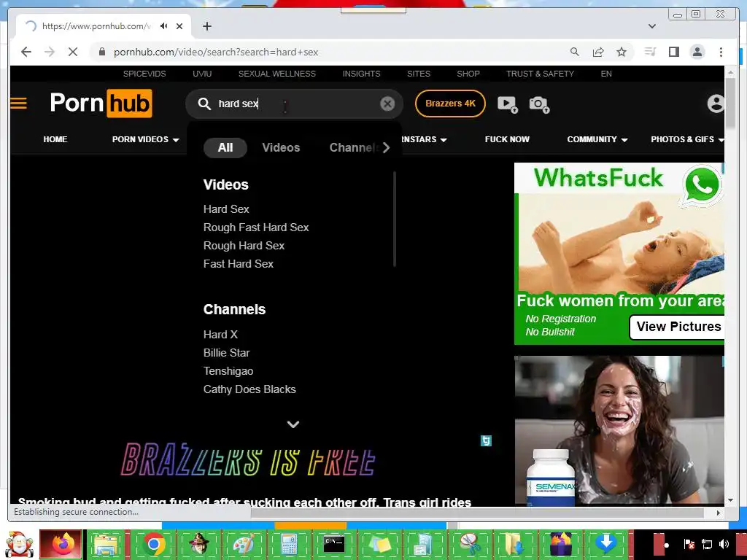
Task: Click the View Pictures ad button
Action: [678, 327]
